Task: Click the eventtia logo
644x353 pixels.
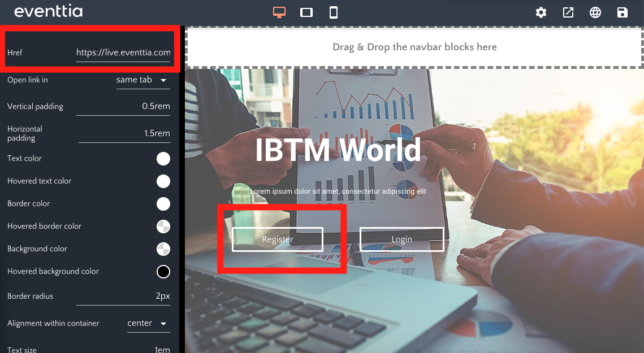Action: coord(48,11)
